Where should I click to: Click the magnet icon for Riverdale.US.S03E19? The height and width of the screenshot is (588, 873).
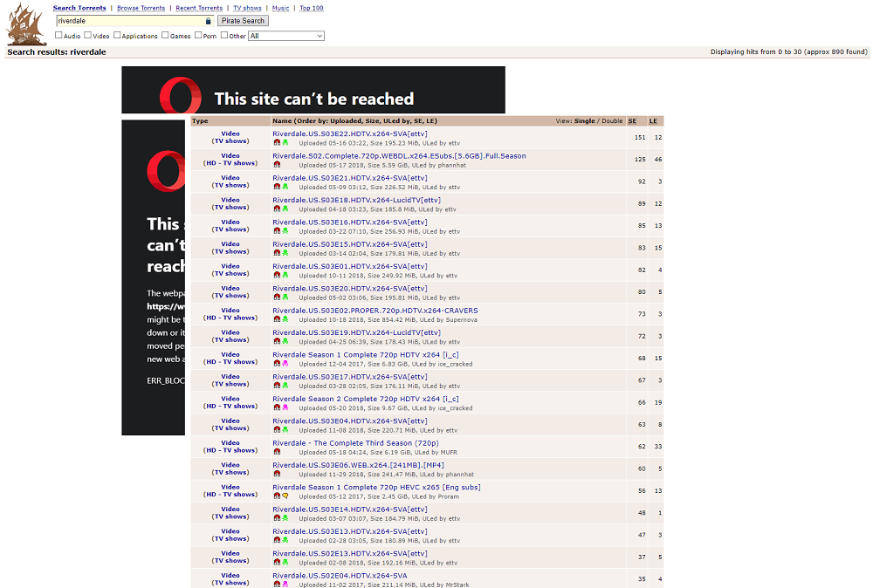(x=277, y=342)
